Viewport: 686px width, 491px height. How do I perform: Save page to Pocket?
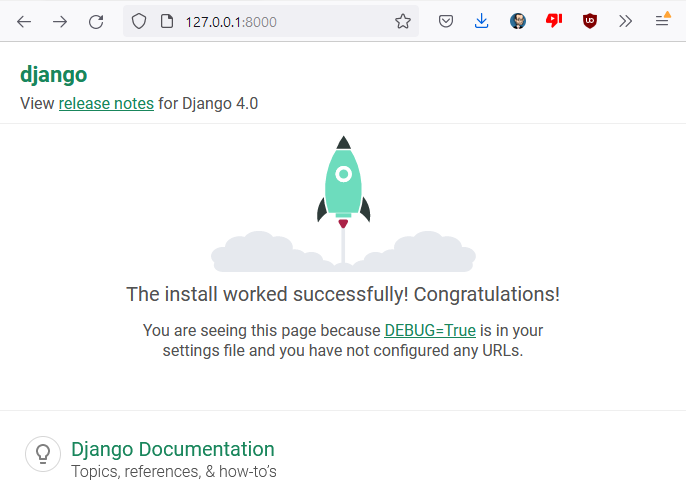[x=445, y=21]
